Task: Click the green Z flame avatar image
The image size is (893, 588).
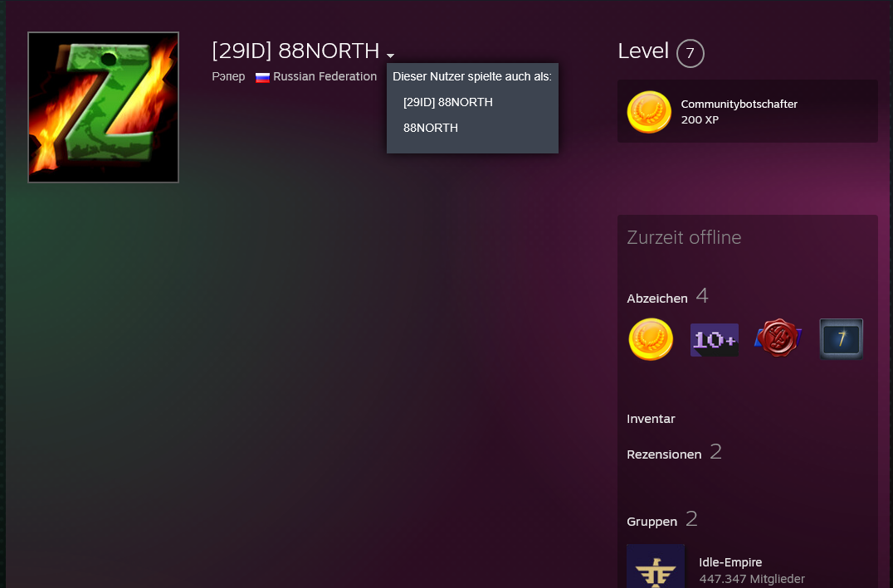Action: click(x=103, y=107)
